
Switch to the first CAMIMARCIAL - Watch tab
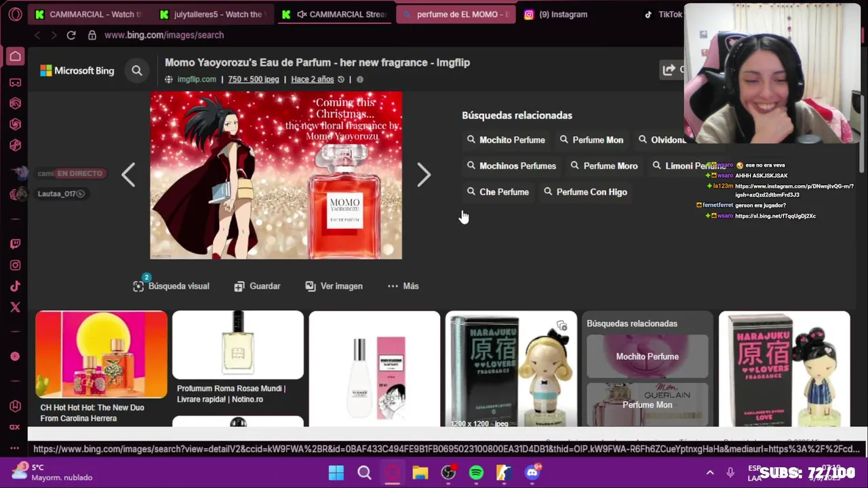pos(88,14)
